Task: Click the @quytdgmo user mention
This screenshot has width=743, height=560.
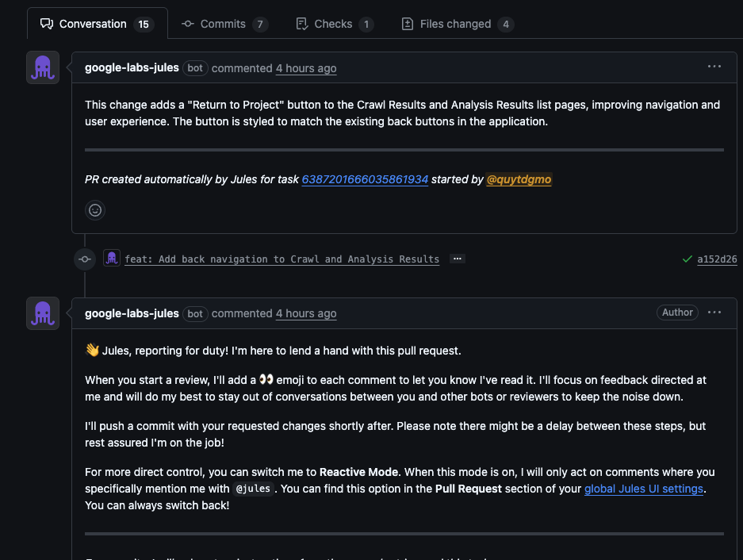Action: point(519,179)
